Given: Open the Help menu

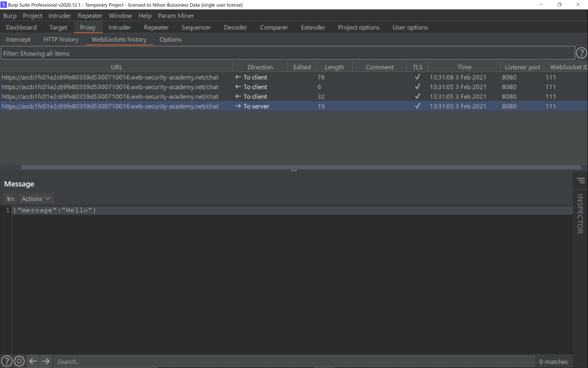Looking at the screenshot, I should [145, 16].
